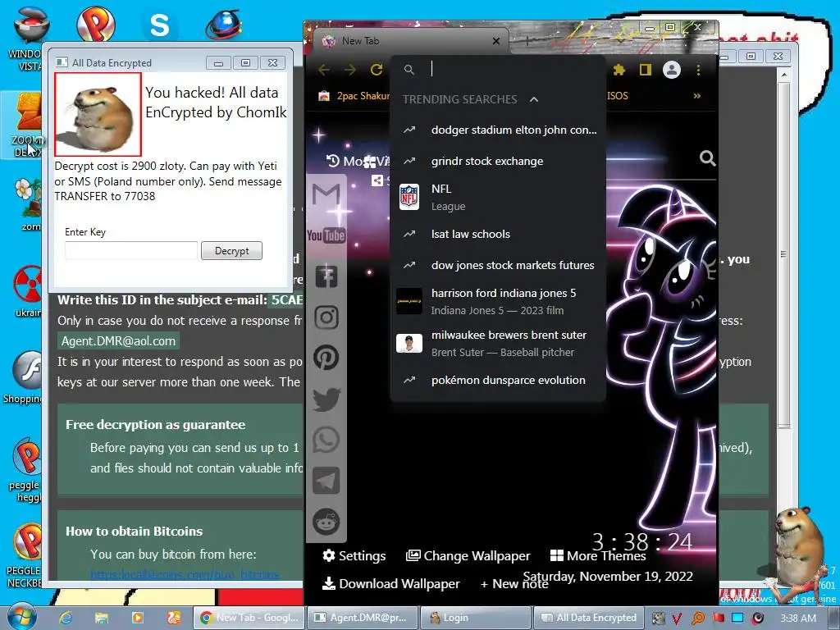The image size is (840, 630).
Task: Open Pinterest shortcut in sidebar
Action: [326, 358]
